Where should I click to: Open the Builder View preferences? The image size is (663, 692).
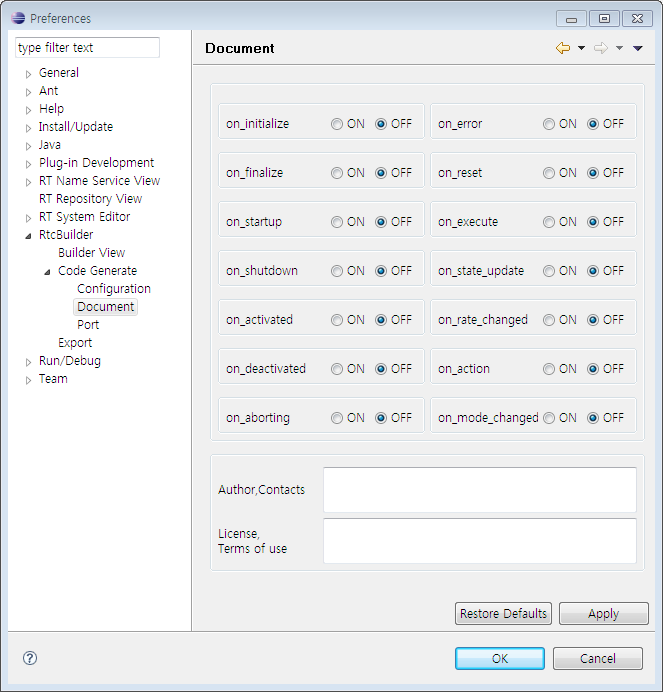(x=91, y=253)
